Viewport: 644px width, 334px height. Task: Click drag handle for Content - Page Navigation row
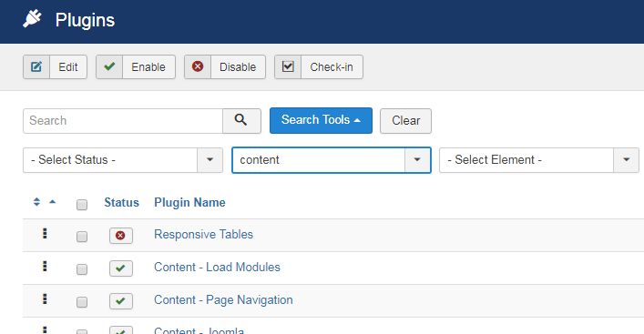pyautogui.click(x=45, y=299)
